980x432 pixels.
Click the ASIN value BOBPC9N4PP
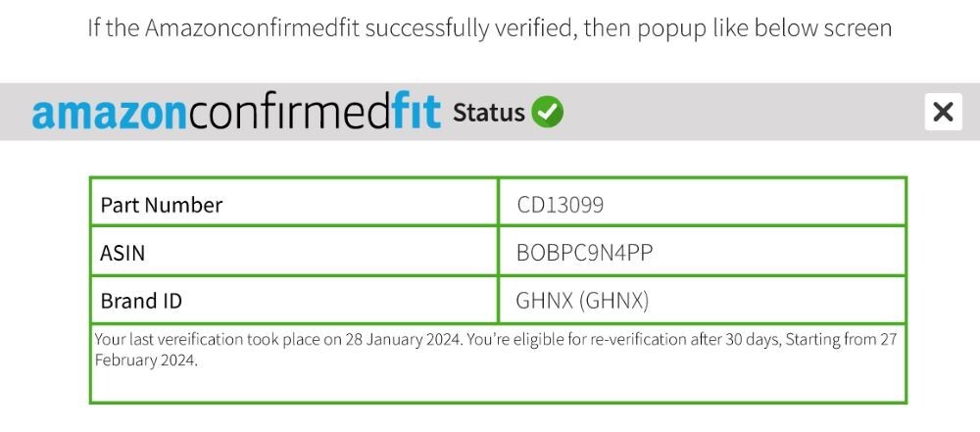[584, 253]
